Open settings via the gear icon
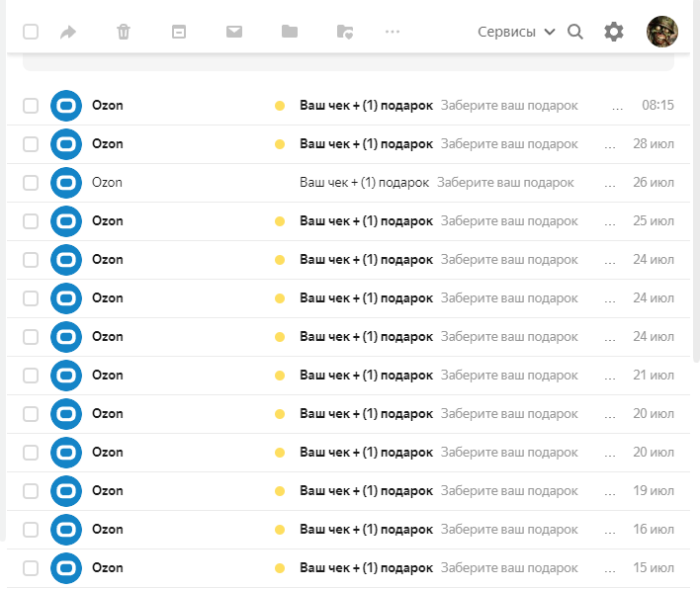Screen dimensions: 700x590 pos(614,32)
